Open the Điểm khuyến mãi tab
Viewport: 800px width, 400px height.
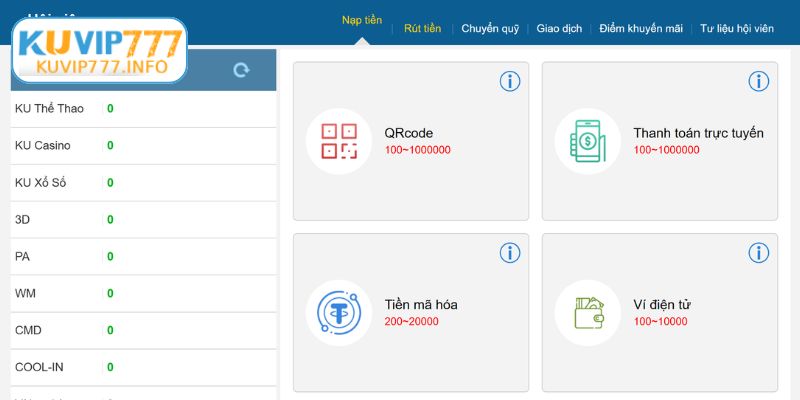641,29
